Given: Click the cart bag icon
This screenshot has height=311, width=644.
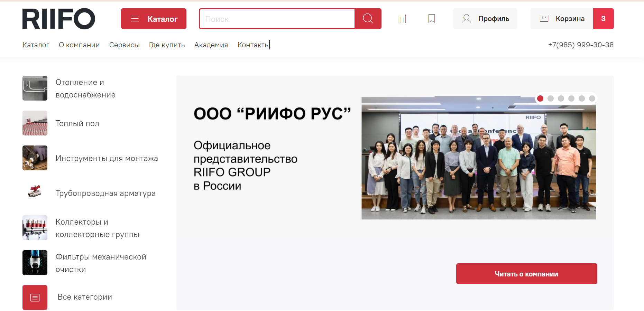Looking at the screenshot, I should click(544, 18).
